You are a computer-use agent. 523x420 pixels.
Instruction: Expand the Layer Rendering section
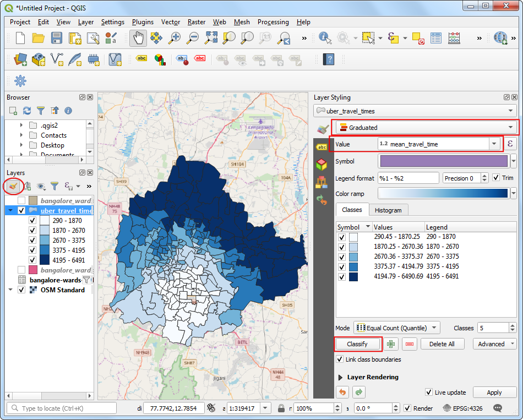(x=341, y=377)
